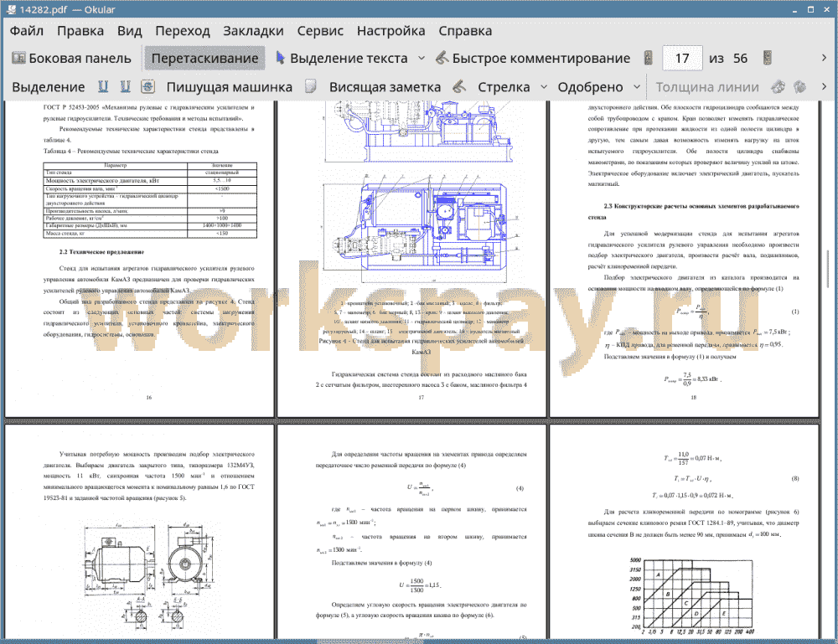Click the vertical scrollbar handle
Viewport: 838px width, 644px height.
click(x=830, y=270)
